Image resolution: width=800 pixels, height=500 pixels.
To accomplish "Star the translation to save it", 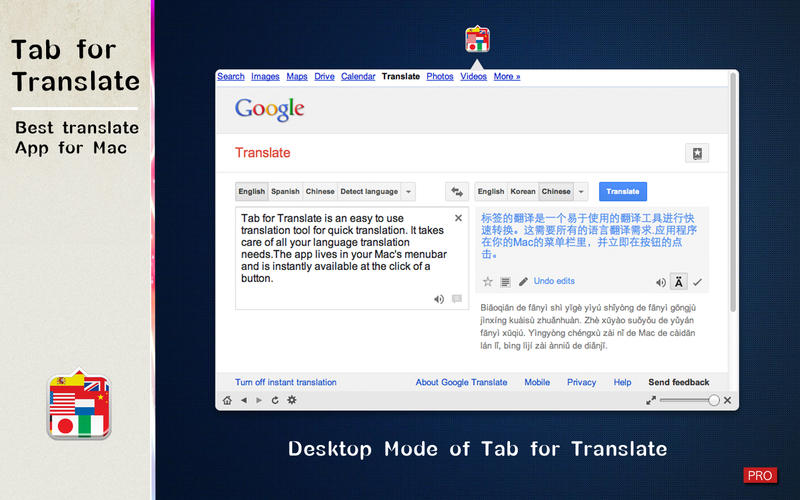I will click(488, 282).
